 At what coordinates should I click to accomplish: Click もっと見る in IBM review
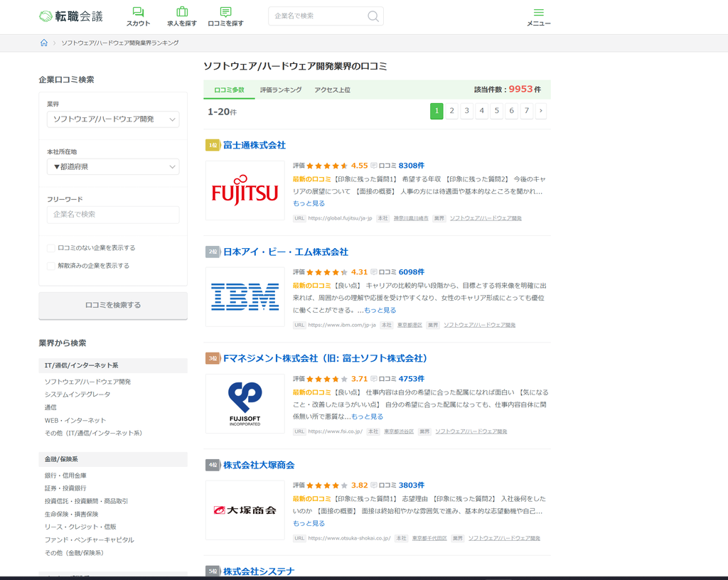pos(380,311)
